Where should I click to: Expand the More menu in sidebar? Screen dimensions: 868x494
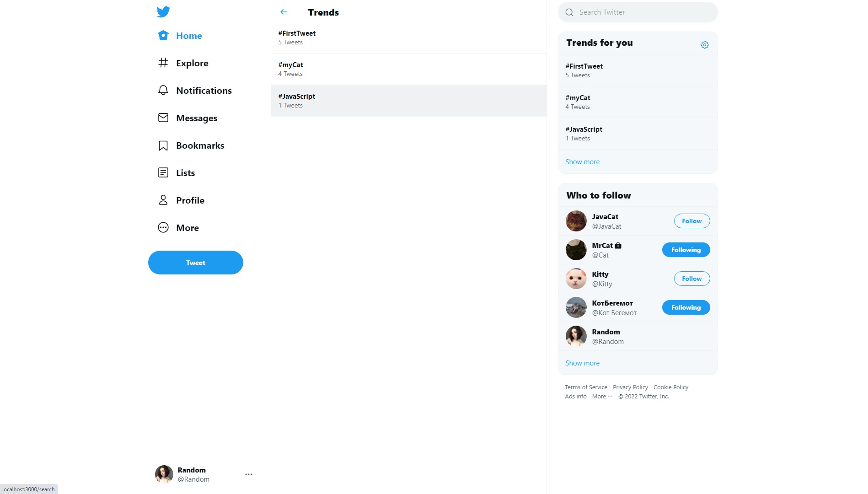pos(178,227)
